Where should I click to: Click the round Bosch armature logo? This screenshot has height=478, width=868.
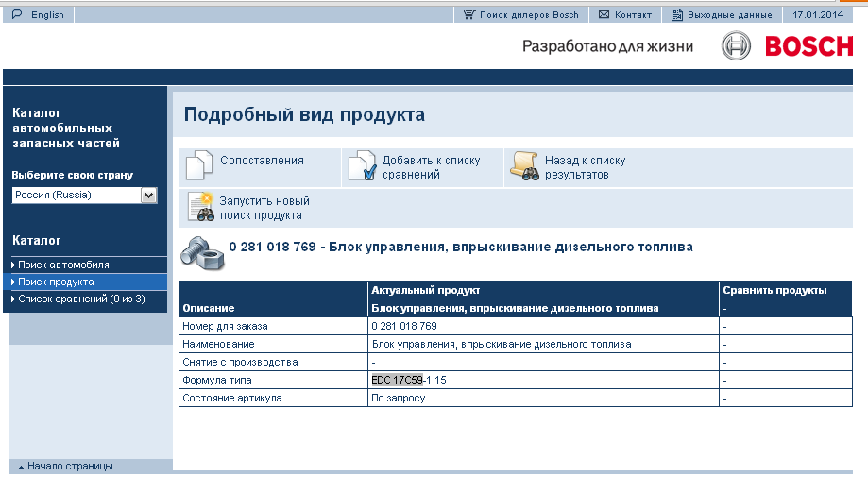click(x=736, y=45)
